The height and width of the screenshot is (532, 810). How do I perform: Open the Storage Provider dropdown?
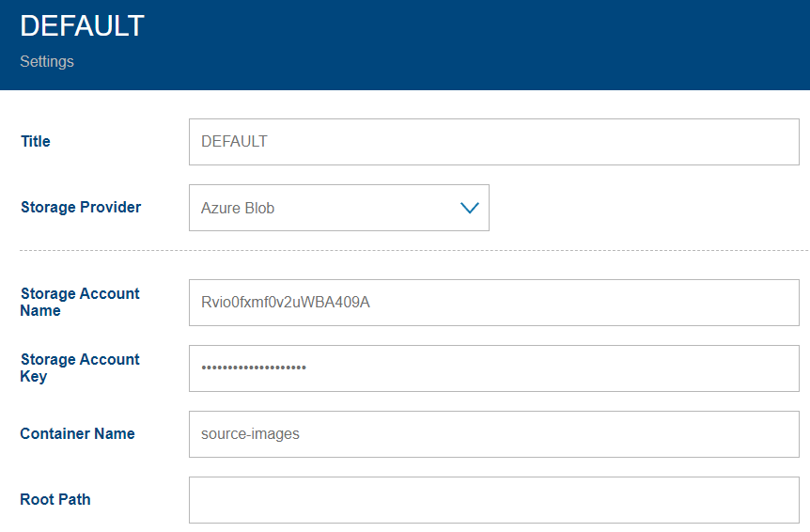click(x=338, y=208)
